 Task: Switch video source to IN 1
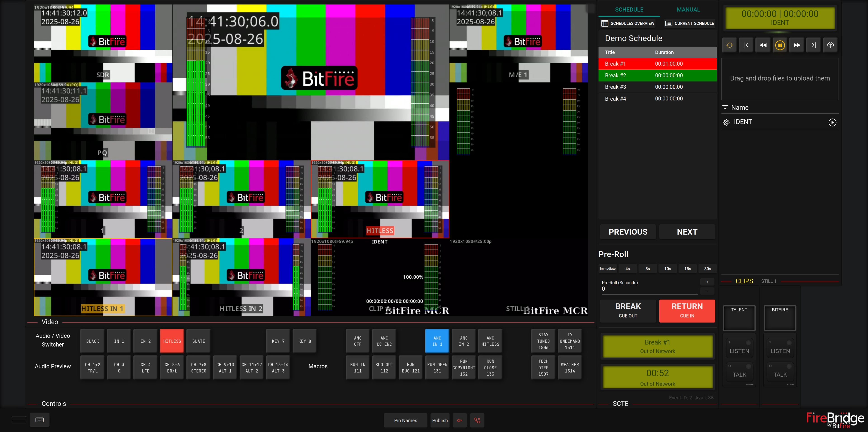tap(119, 341)
